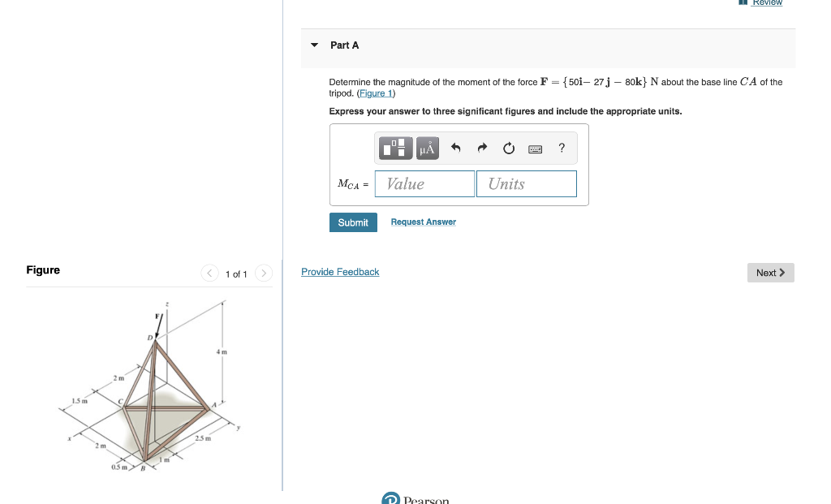Viewport: 831px width, 504px height.
Task: Click the redo arrow in answer toolbar
Action: click(x=481, y=148)
